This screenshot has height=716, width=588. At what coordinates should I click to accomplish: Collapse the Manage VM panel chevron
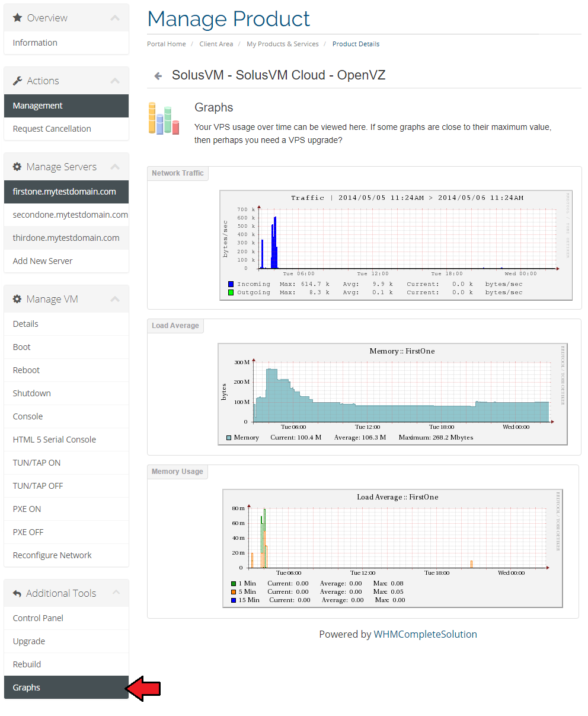(116, 299)
